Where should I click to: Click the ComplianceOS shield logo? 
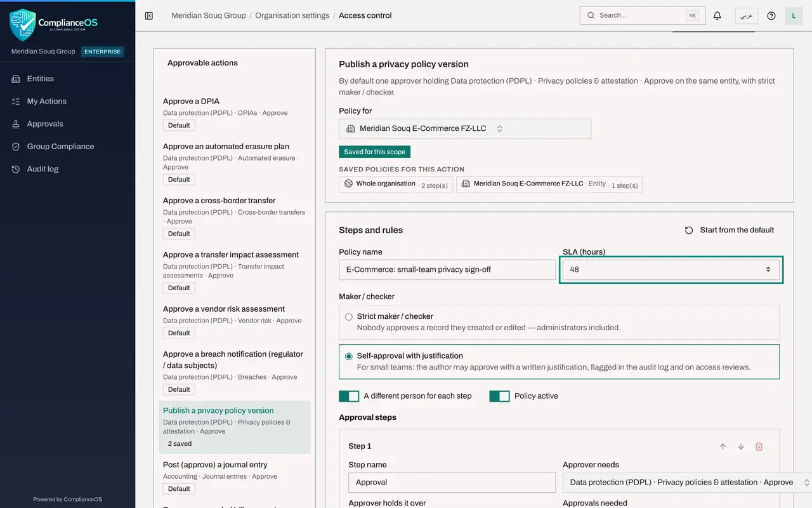pyautogui.click(x=23, y=25)
